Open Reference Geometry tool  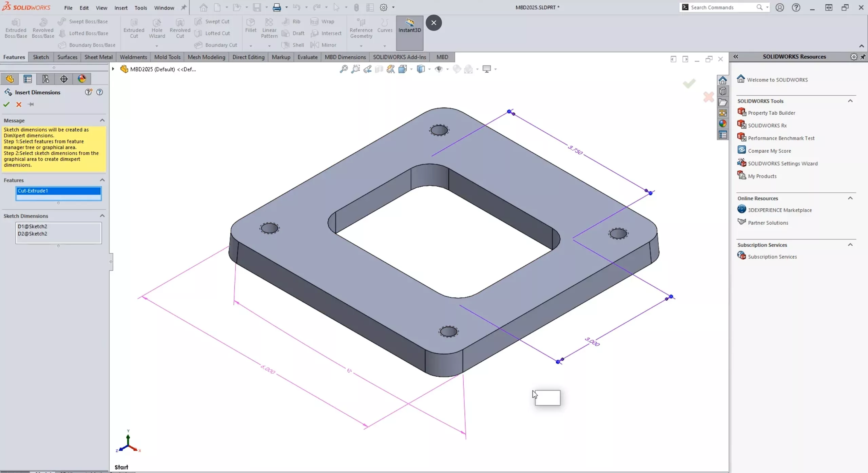[361, 28]
